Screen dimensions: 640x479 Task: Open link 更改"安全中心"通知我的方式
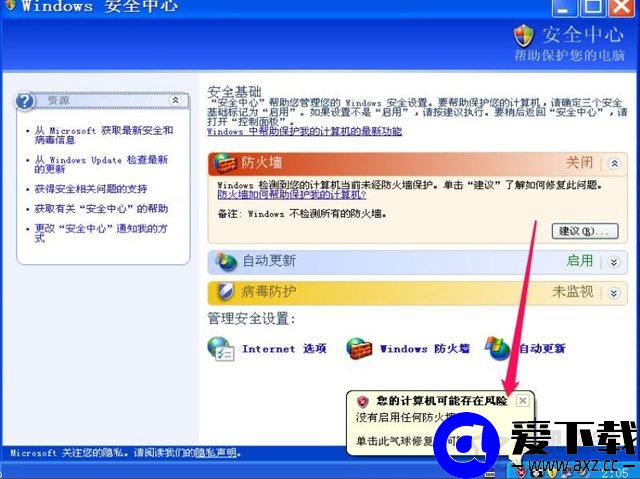coord(101,233)
